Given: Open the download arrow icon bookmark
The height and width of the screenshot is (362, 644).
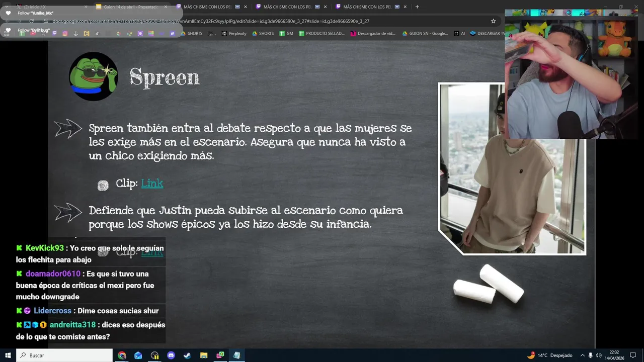Looking at the screenshot, I should [x=75, y=34].
